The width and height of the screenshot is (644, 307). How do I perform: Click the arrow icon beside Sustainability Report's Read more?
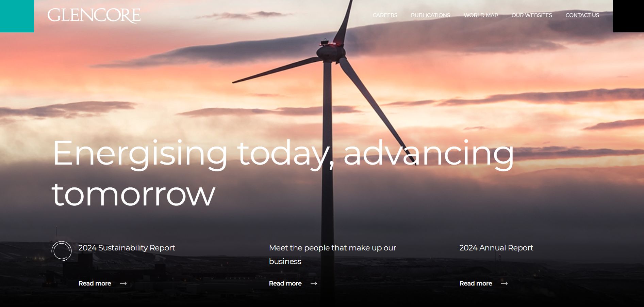click(124, 283)
